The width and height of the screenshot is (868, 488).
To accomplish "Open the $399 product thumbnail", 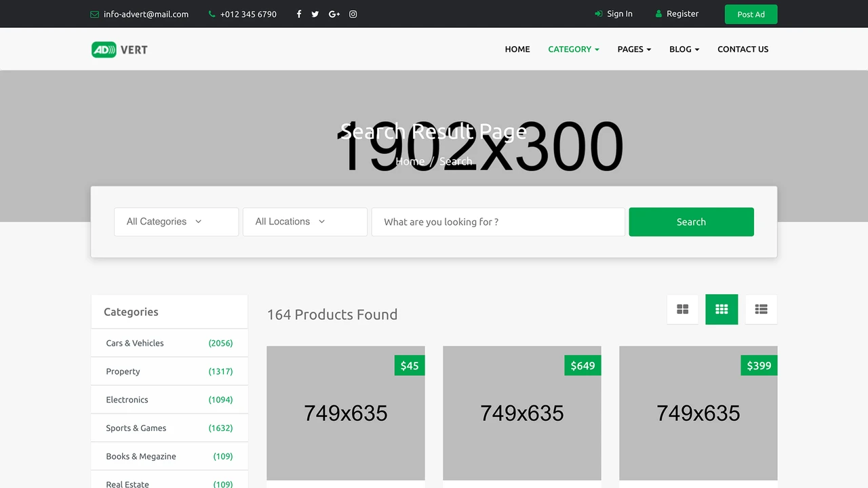I will (x=698, y=413).
